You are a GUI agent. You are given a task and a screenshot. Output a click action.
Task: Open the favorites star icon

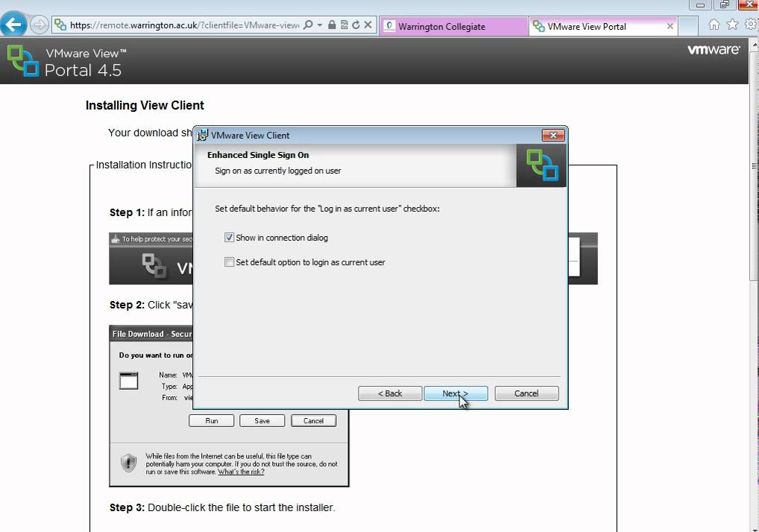click(733, 24)
